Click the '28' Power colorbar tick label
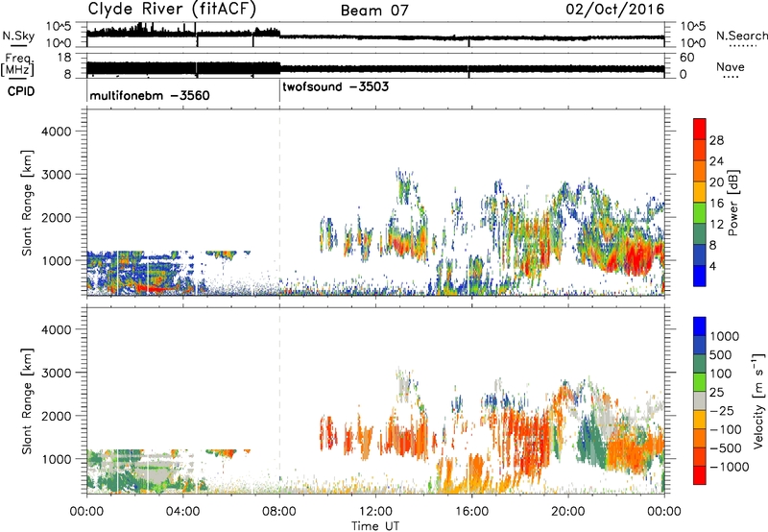 point(716,140)
